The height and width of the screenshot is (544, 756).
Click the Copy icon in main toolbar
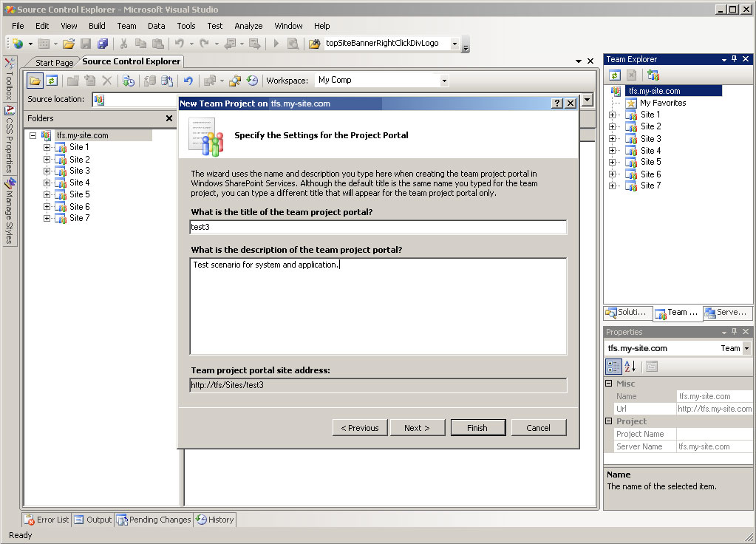tap(141, 44)
